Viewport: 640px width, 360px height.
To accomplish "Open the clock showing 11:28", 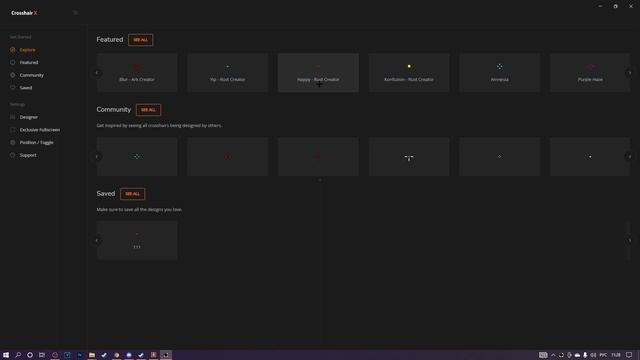I will click(x=616, y=355).
